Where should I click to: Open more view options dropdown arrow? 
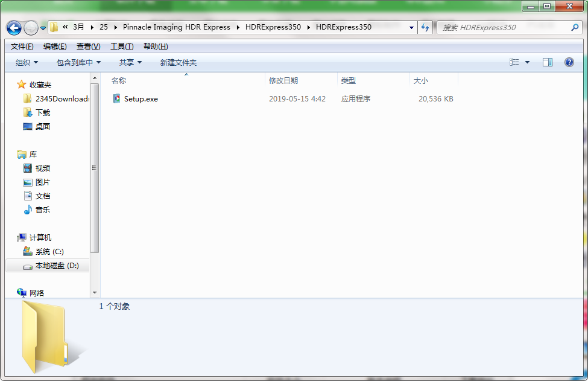coord(527,62)
